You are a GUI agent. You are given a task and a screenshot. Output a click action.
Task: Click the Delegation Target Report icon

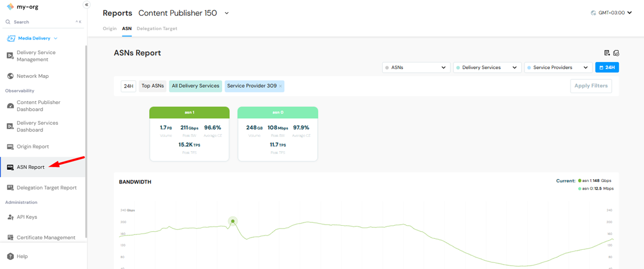10,187
